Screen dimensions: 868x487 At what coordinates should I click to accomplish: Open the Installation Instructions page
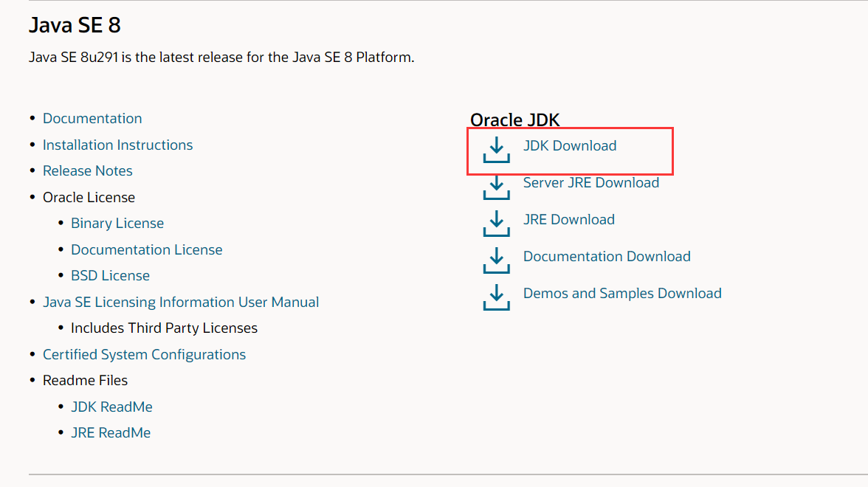point(117,145)
